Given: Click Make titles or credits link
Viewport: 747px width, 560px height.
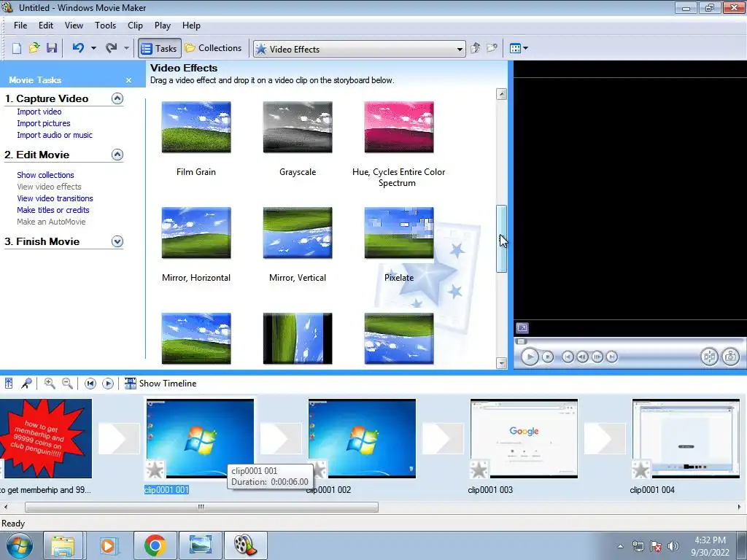Looking at the screenshot, I should [x=53, y=210].
